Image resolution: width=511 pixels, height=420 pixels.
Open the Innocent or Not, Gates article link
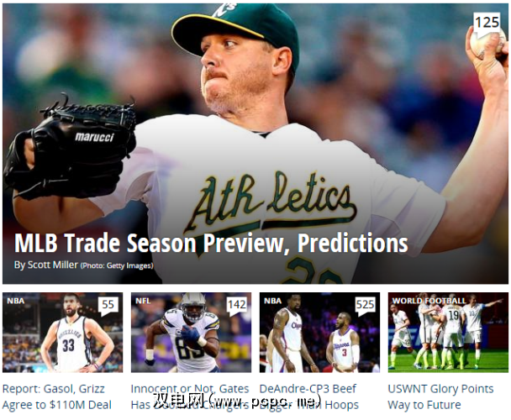190,396
